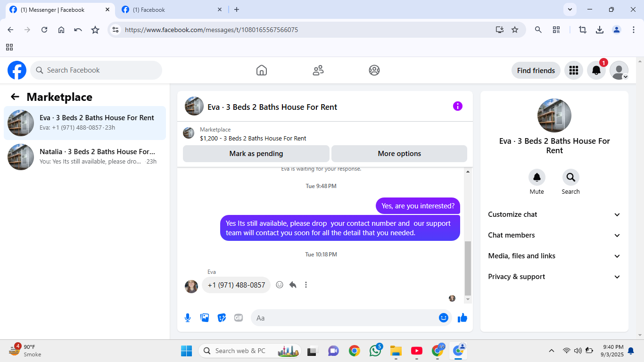Open browser downloads
Image resolution: width=644 pixels, height=362 pixels.
click(600, 30)
